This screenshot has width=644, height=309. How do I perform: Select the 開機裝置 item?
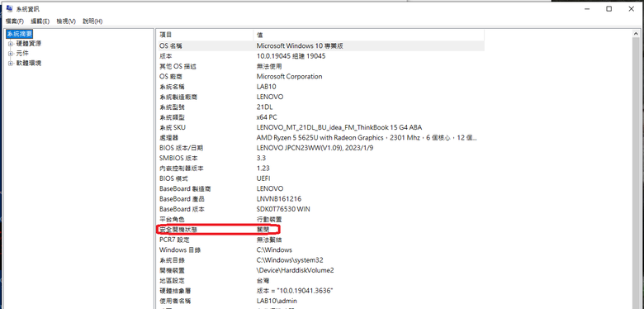click(x=172, y=270)
